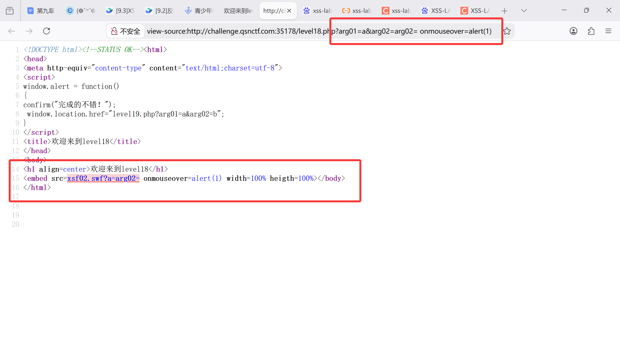Click the tab overview icon at top-left
Image resolution: width=620 pixels, height=364 pixels.
click(x=10, y=11)
